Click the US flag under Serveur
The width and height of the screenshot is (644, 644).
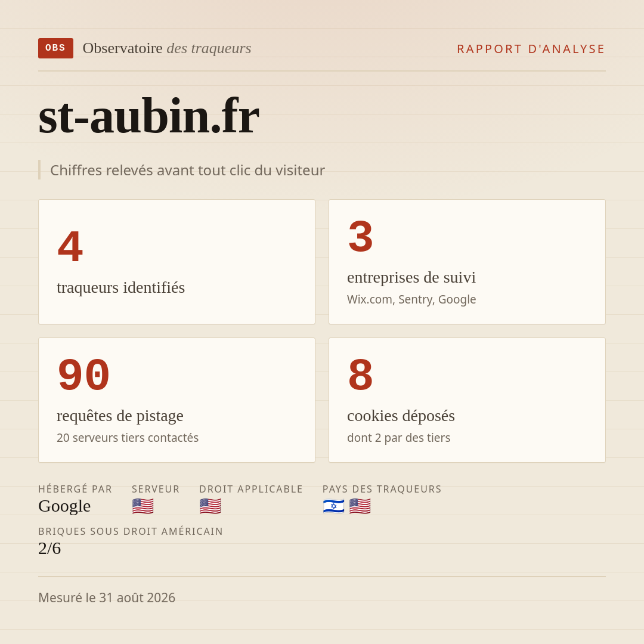[143, 506]
